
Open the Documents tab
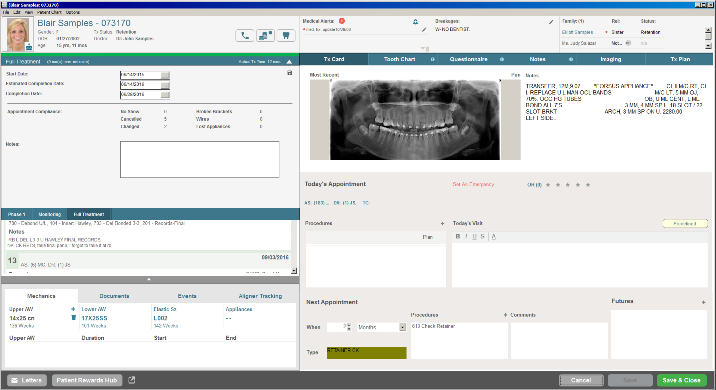point(114,296)
